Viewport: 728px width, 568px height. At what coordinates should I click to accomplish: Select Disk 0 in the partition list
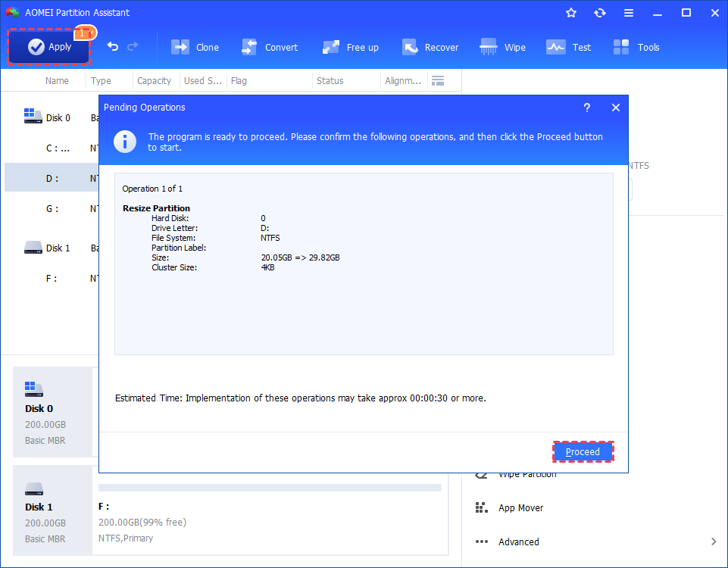click(52, 118)
